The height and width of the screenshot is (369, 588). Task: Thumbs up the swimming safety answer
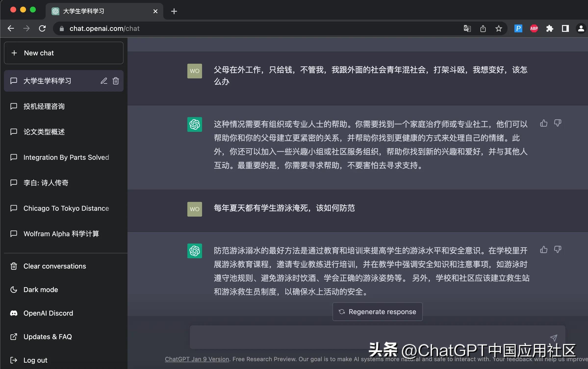click(x=544, y=250)
